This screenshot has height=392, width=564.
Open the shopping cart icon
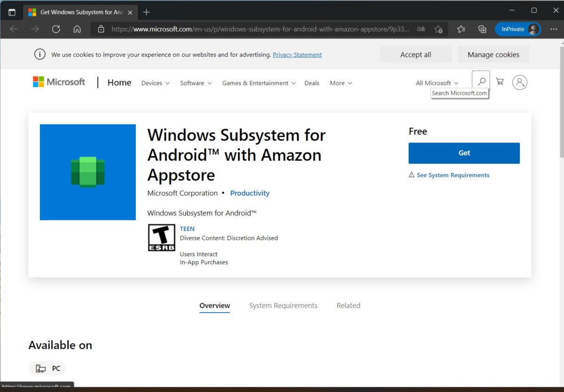pos(500,82)
